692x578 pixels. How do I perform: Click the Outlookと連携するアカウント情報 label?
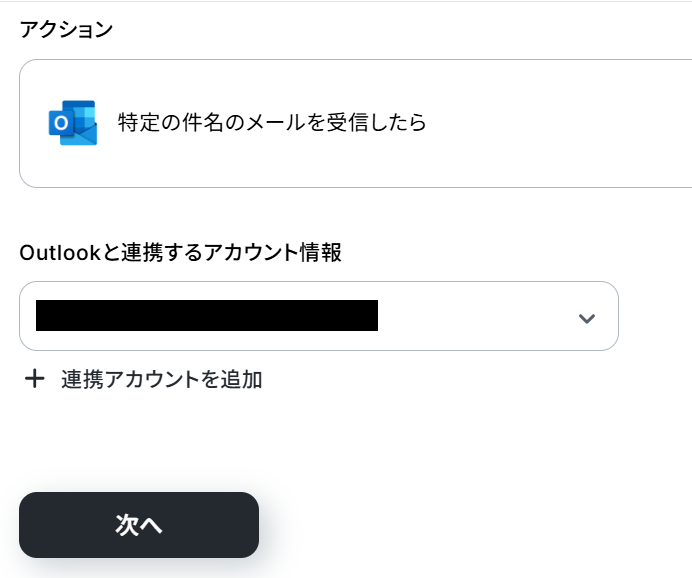(180, 253)
